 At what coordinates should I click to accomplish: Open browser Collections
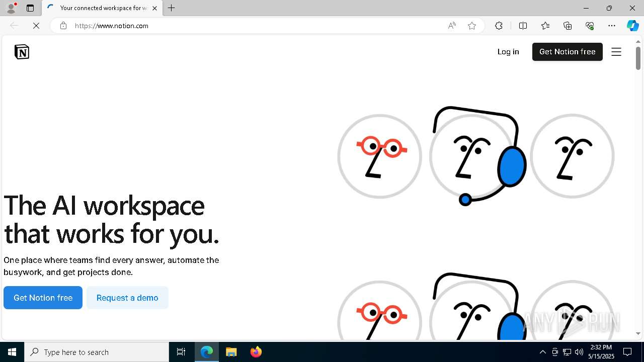click(x=568, y=26)
